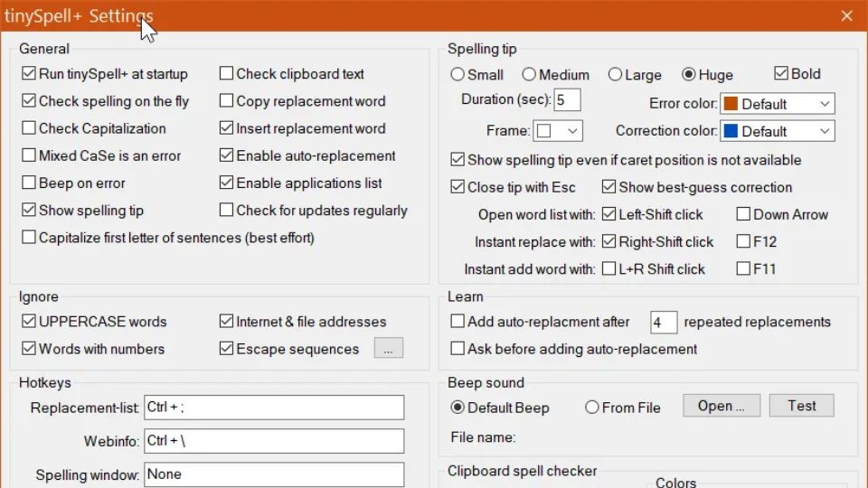Toggle Show best-guess correction checkbox

(609, 186)
